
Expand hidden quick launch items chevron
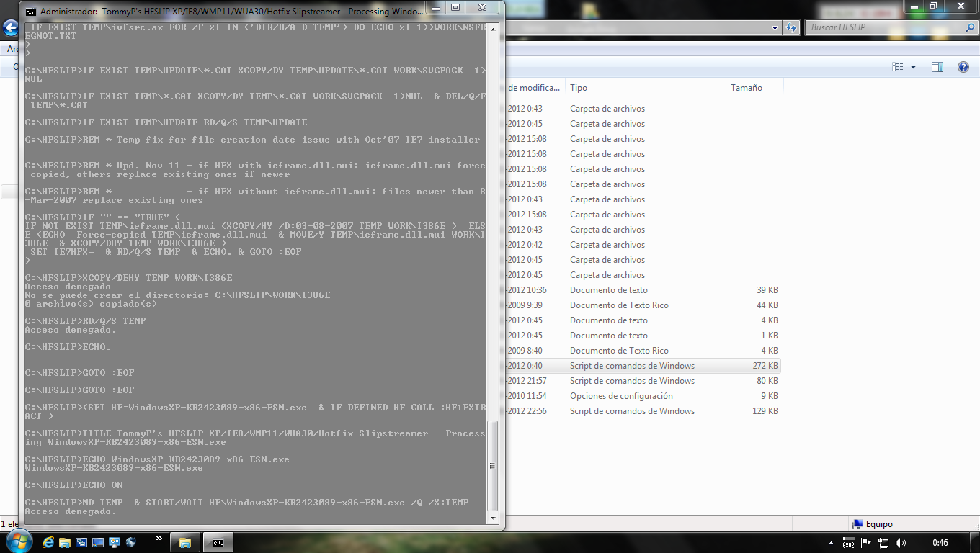(159, 539)
